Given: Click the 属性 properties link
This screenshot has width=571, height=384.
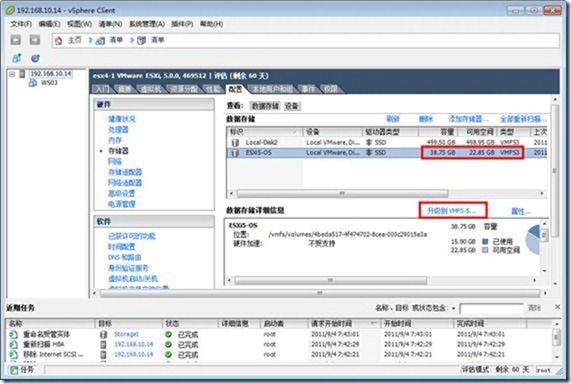Looking at the screenshot, I should 521,211.
